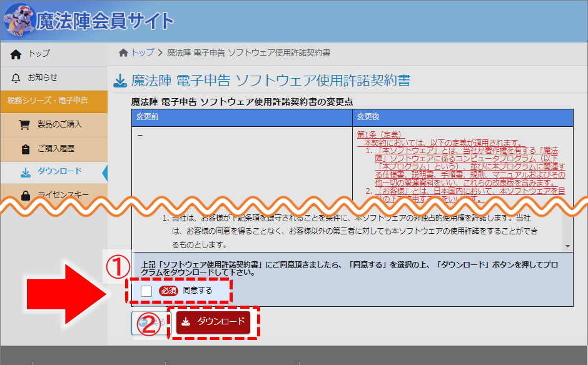Click the lock icon for ライセンスキー
The image size is (588, 365).
[x=25, y=196]
